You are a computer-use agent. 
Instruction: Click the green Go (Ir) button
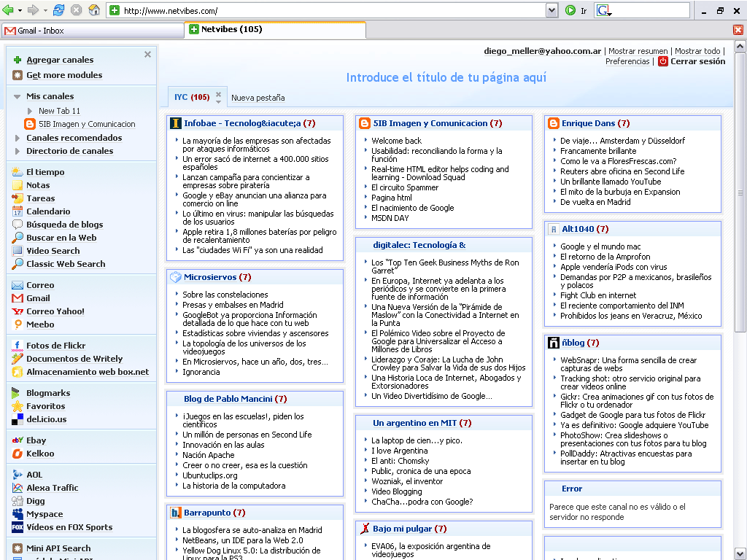pyautogui.click(x=570, y=10)
